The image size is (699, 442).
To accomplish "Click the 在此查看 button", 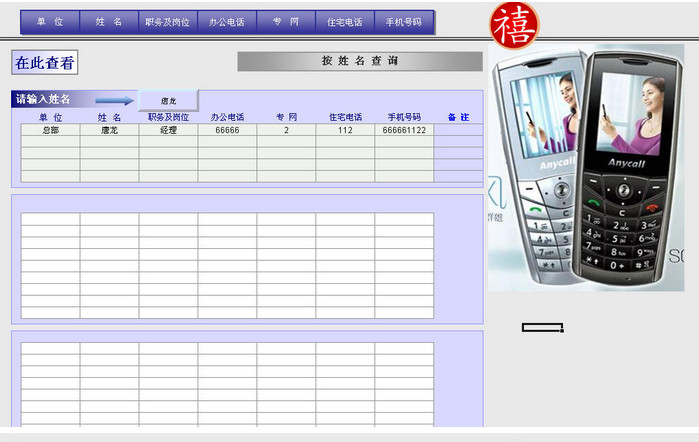I will pos(45,62).
